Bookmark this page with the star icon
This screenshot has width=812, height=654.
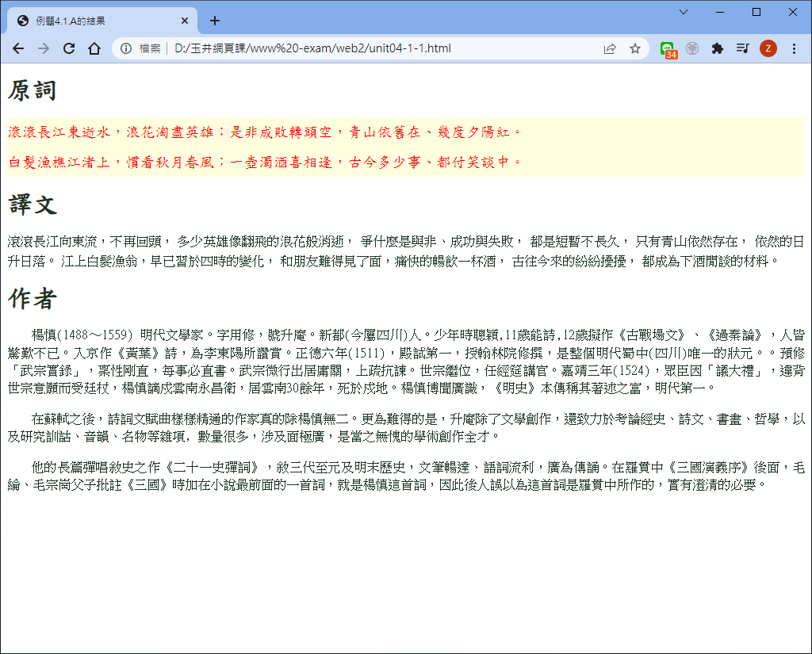[x=635, y=48]
